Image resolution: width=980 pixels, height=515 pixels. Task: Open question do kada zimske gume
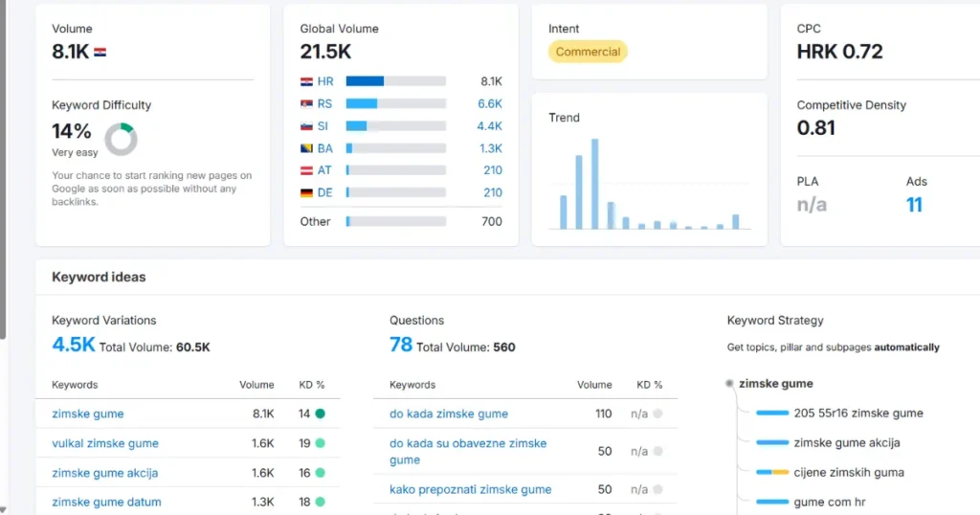tap(449, 414)
